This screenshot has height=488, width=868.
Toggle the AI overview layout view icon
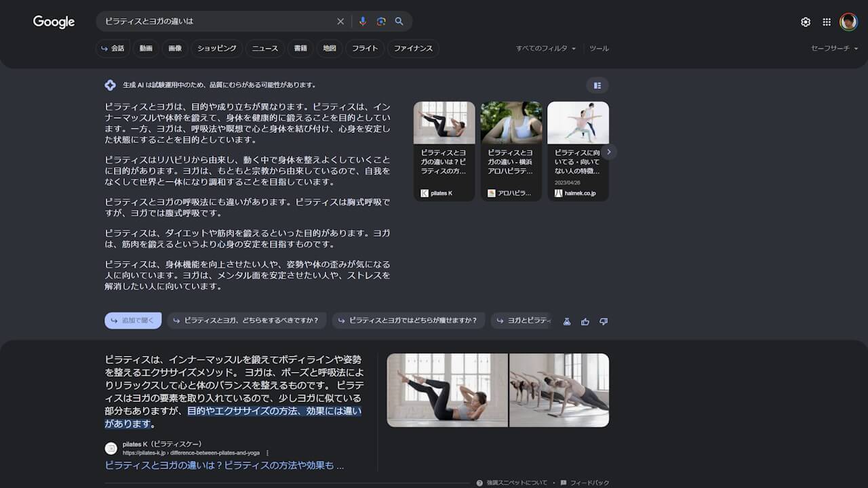point(597,85)
